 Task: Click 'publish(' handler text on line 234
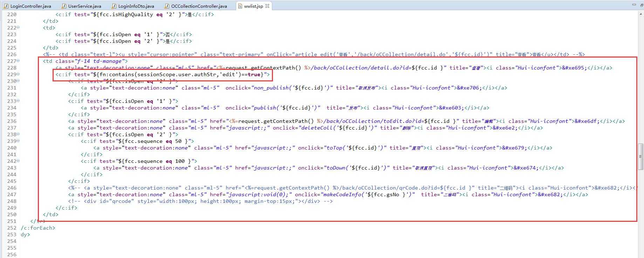point(266,108)
